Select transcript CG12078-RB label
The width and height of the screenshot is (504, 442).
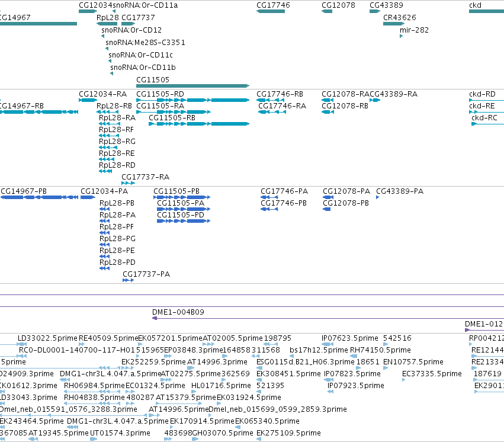(x=345, y=105)
